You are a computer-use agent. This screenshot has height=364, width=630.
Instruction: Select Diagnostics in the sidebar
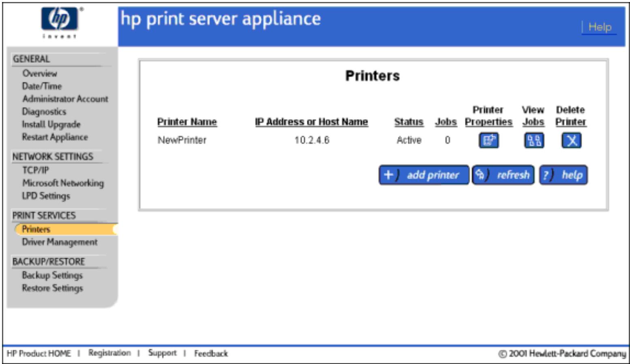pos(44,111)
